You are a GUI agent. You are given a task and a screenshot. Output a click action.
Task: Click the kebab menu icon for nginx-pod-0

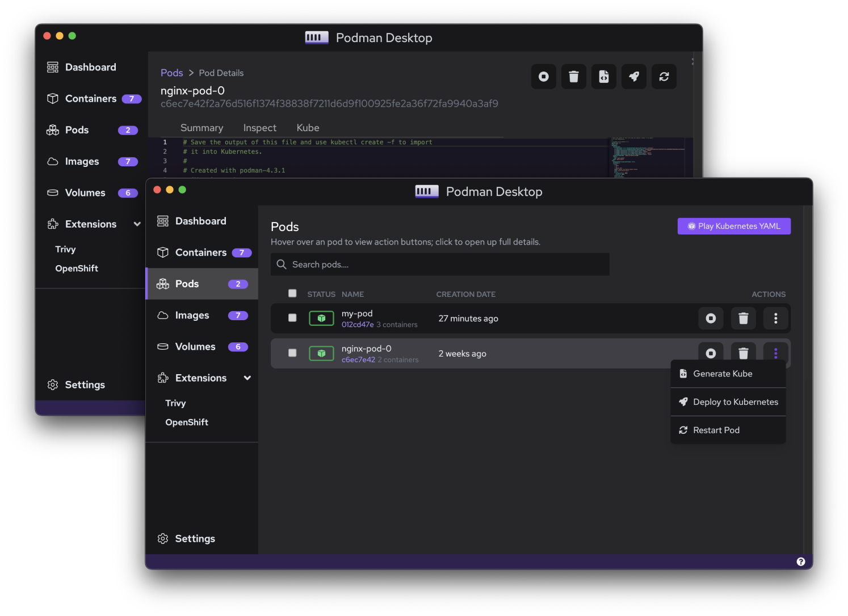(x=776, y=352)
